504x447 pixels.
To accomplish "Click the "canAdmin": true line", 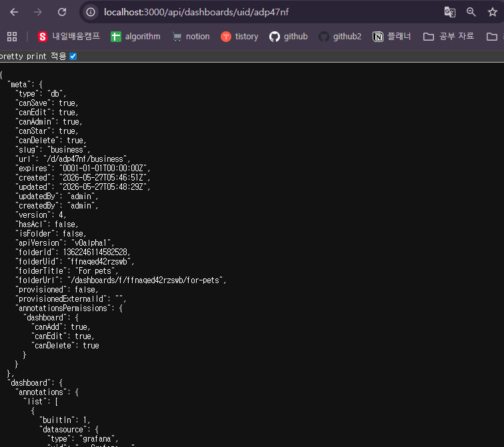I will (x=49, y=122).
